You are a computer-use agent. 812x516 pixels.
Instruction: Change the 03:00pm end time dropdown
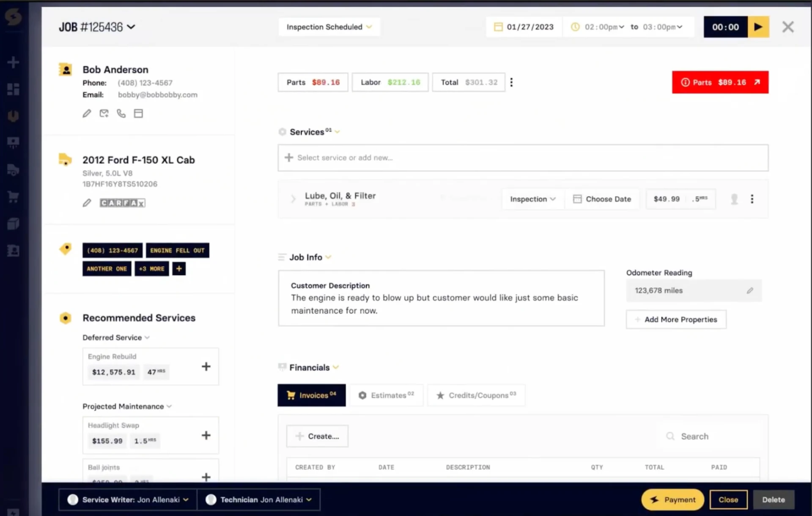pyautogui.click(x=662, y=27)
